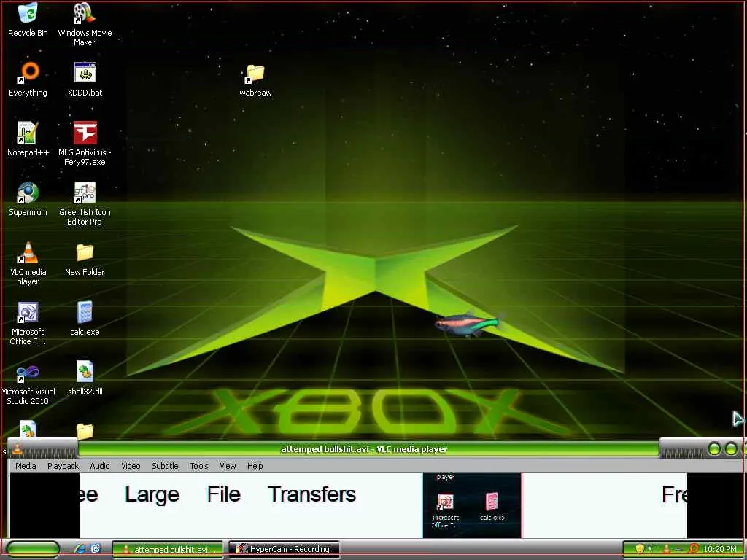Select the XDDD.bat file icon
This screenshot has height=560, width=747.
pyautogui.click(x=85, y=79)
